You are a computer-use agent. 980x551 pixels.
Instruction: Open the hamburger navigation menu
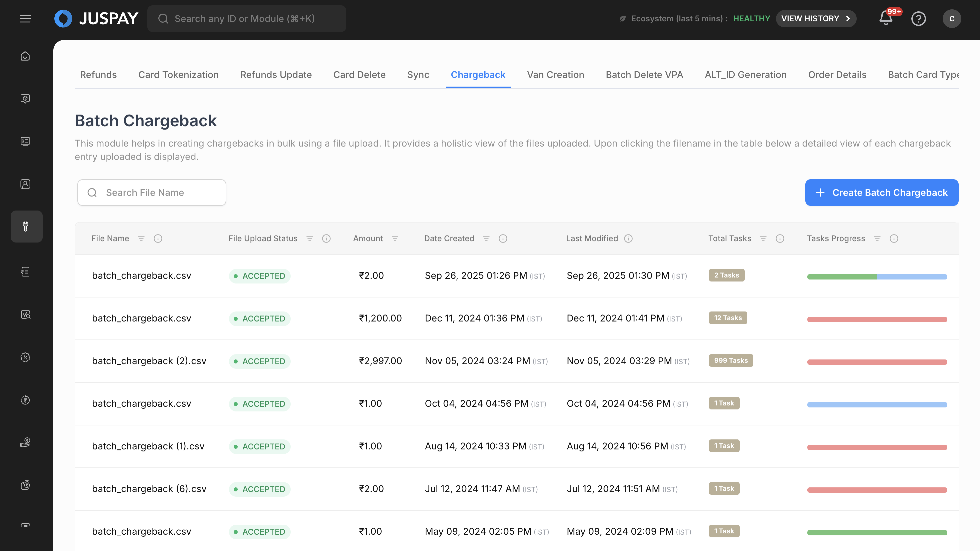(25, 19)
